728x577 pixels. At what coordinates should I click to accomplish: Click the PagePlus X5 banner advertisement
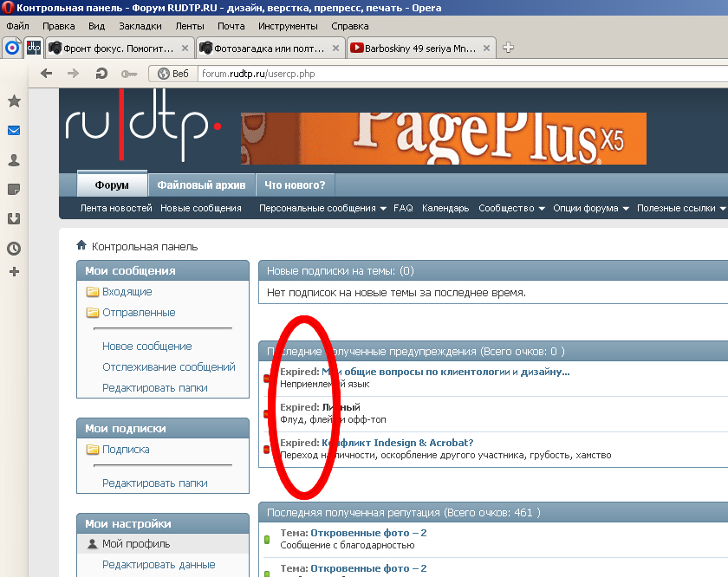pyautogui.click(x=444, y=139)
